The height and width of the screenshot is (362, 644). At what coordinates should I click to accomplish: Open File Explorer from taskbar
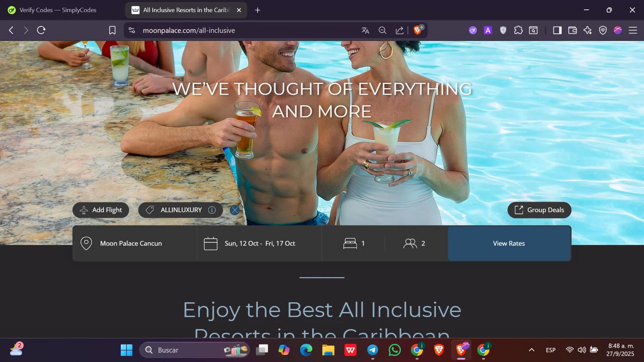click(328, 350)
